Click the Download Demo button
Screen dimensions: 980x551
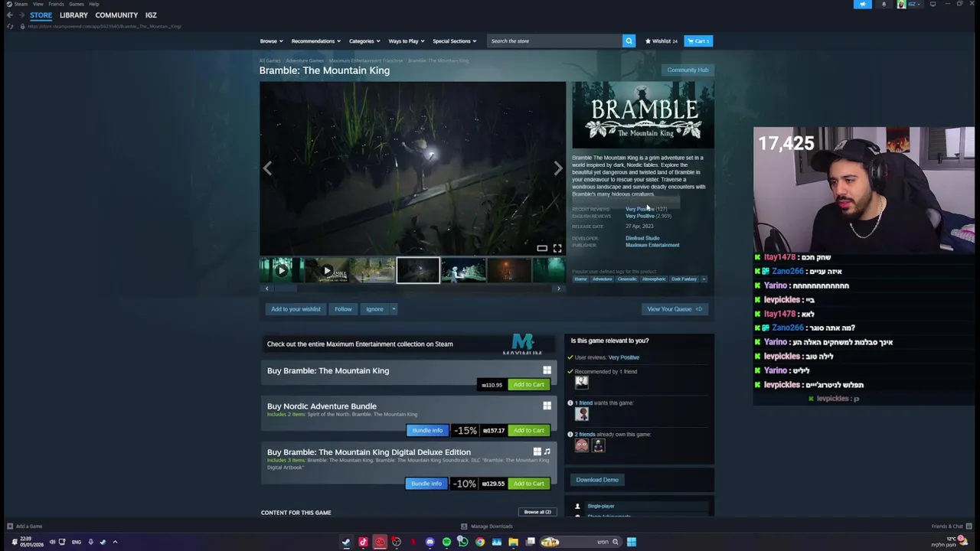[597, 480]
